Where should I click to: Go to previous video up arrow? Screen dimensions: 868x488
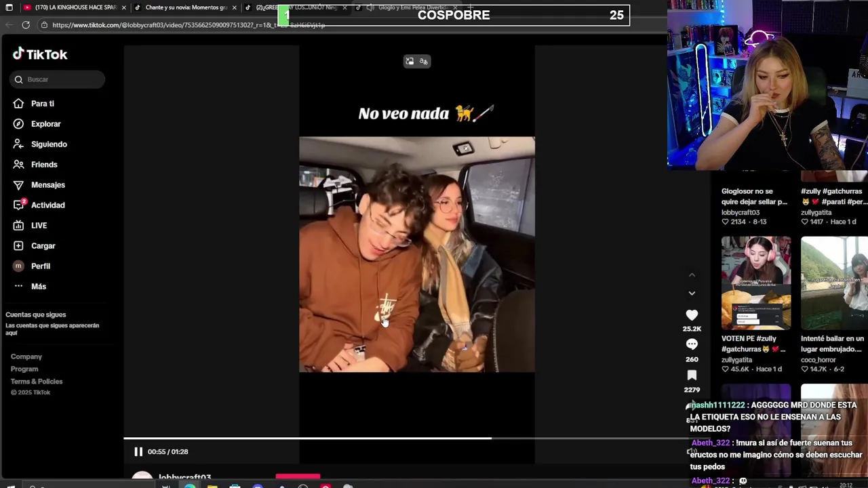point(692,274)
